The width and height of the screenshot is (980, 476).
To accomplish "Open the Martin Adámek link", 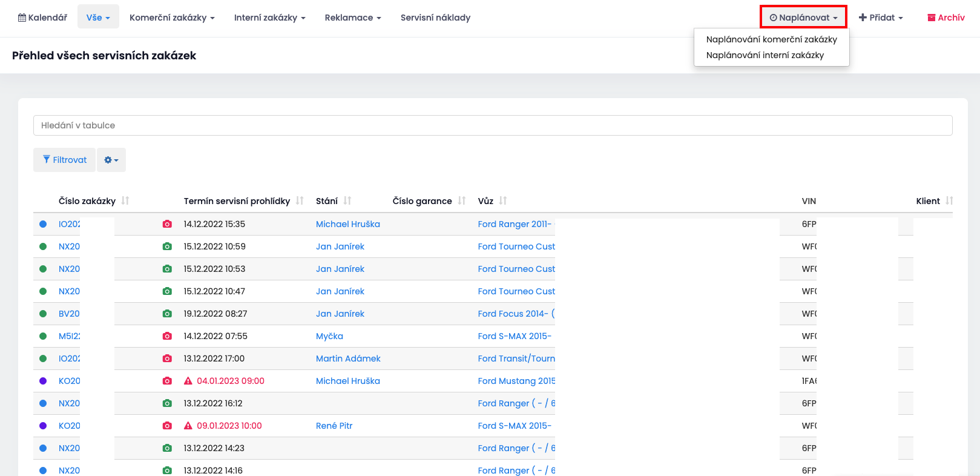I will click(348, 359).
